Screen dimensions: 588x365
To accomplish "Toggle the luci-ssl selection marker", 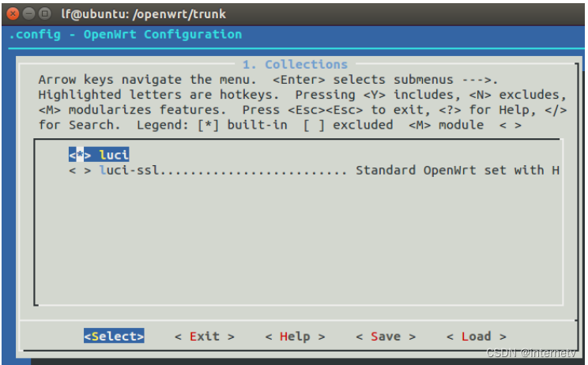I will coord(80,171).
